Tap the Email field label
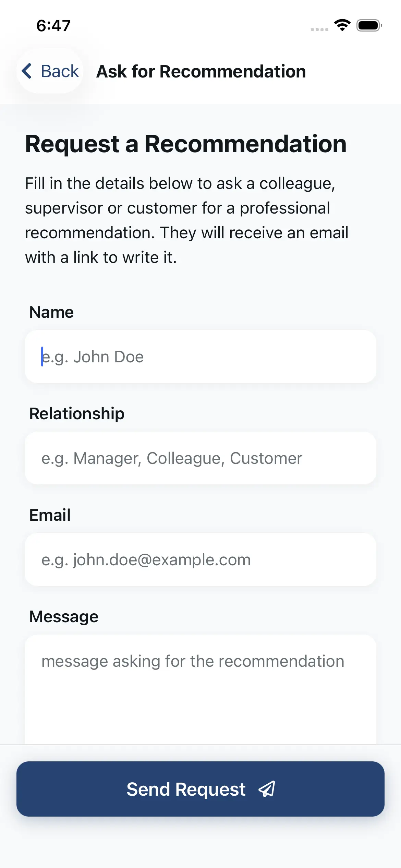 click(50, 515)
